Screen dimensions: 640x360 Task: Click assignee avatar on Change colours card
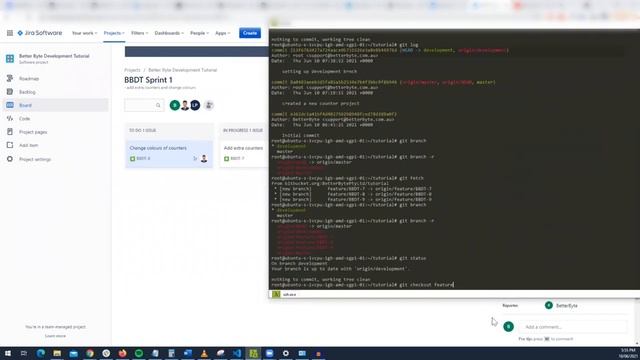[204, 159]
